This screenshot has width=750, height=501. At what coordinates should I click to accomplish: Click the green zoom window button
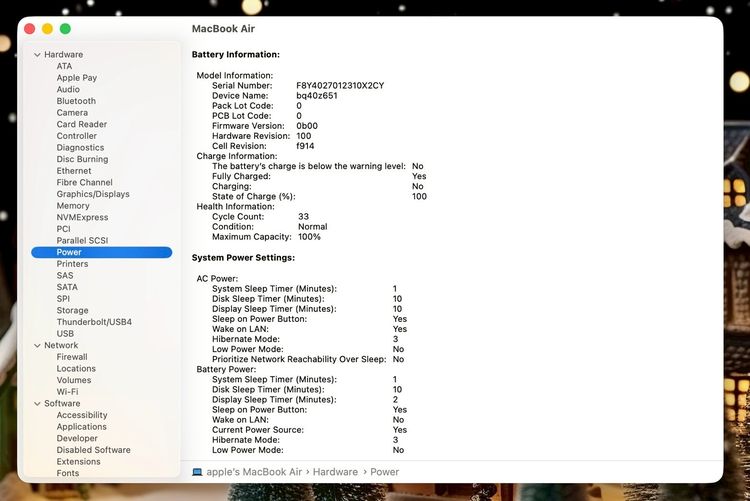(x=66, y=29)
